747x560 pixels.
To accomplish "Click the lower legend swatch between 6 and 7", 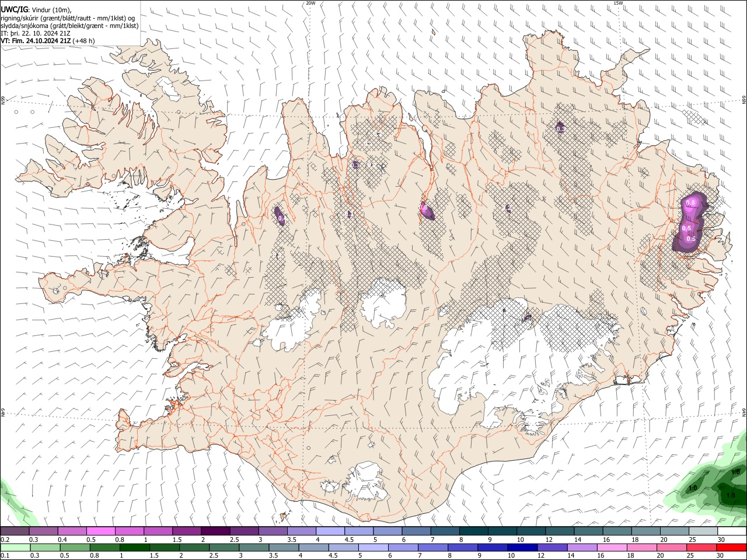I will 403,547.
